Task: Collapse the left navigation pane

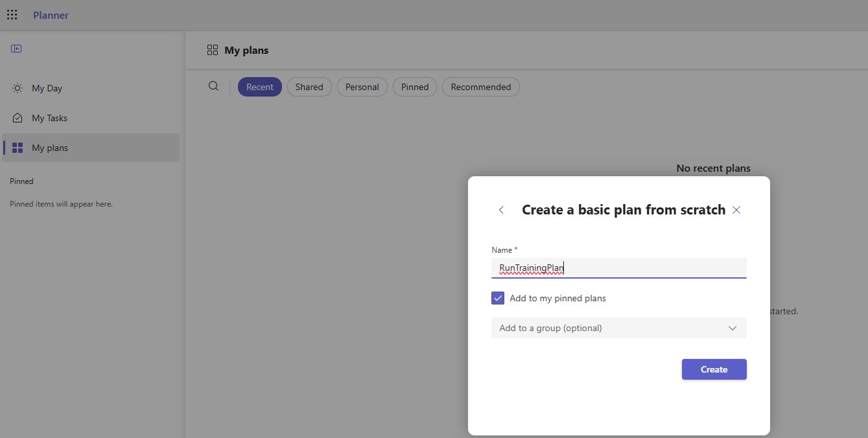Action: (16, 49)
